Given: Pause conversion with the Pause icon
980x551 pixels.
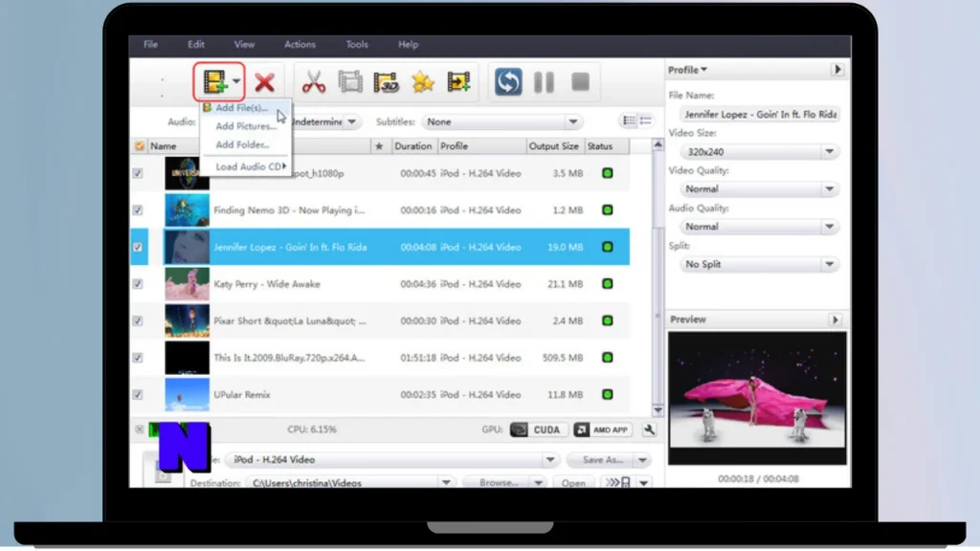Looking at the screenshot, I should point(544,82).
